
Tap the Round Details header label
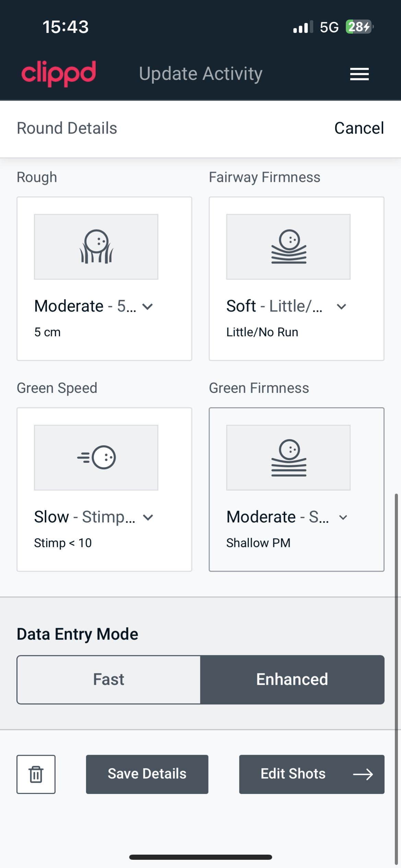pyautogui.click(x=67, y=128)
